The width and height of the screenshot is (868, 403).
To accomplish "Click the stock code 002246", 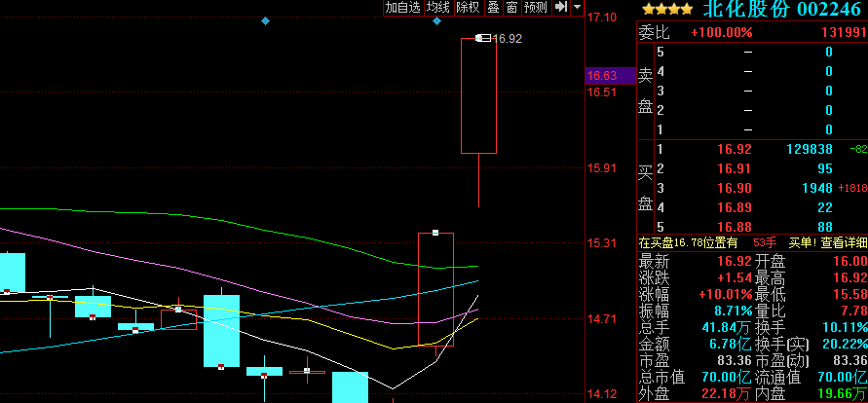I will [829, 9].
